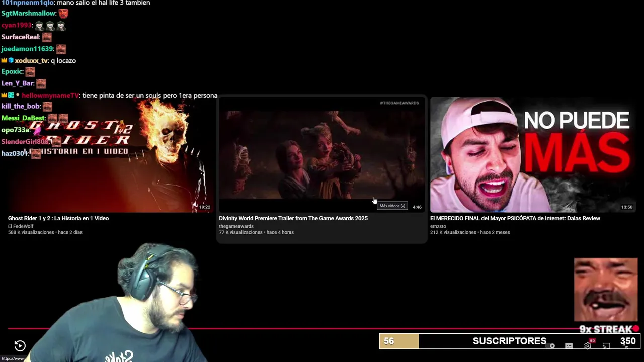Click the 4:46 duration badge

417,207
